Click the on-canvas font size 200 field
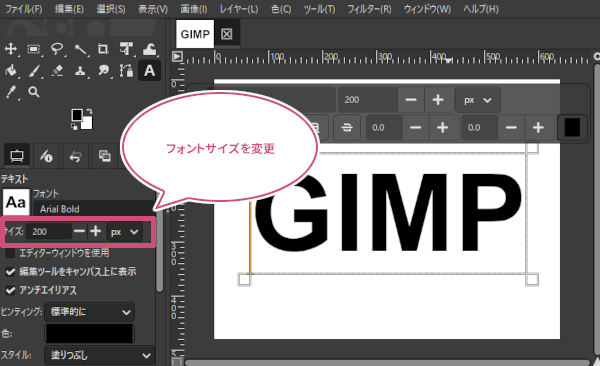600x366 pixels. [x=367, y=100]
